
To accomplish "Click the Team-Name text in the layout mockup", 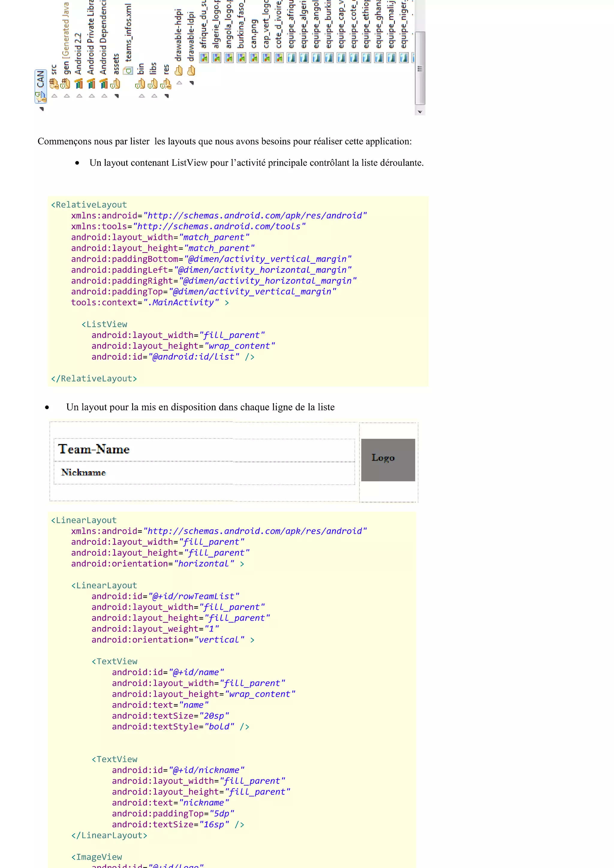I will click(94, 449).
